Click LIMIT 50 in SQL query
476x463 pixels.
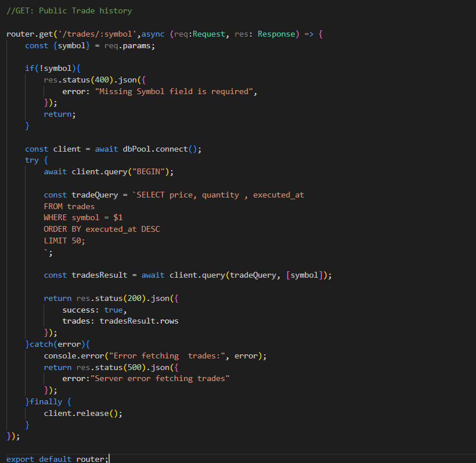[x=64, y=241]
